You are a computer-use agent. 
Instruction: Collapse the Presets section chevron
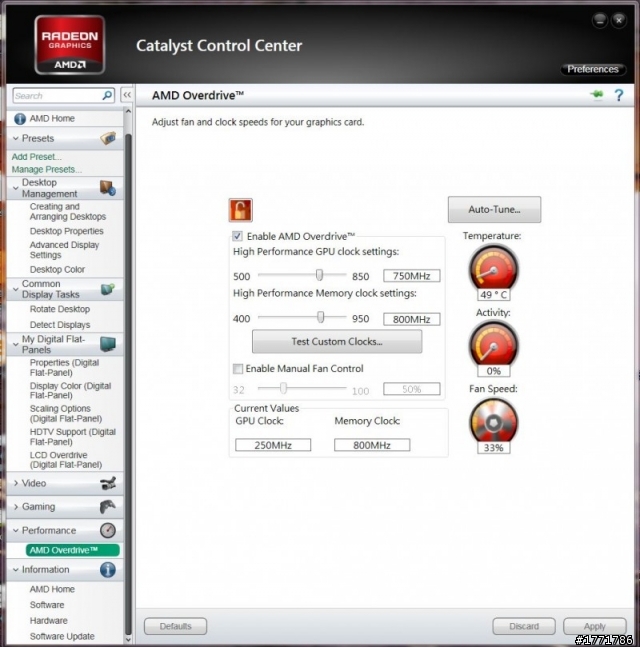coord(16,138)
